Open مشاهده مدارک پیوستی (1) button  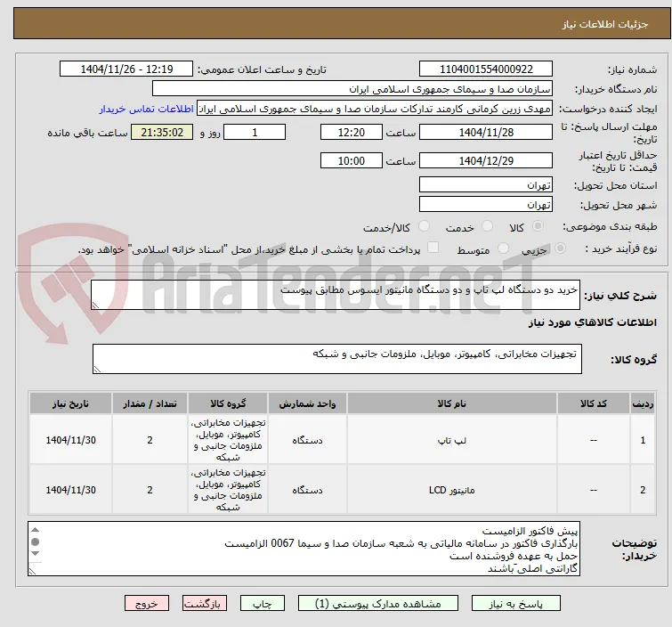(378, 604)
